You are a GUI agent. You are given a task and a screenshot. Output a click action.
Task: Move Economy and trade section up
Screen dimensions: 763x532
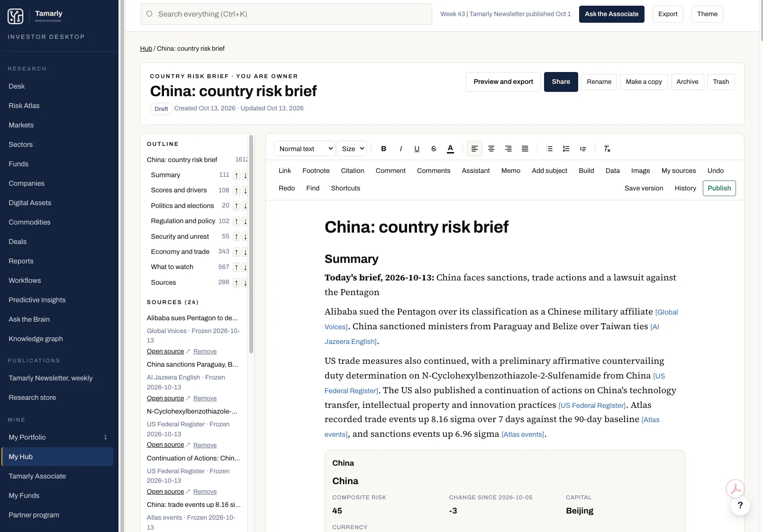[x=236, y=252]
